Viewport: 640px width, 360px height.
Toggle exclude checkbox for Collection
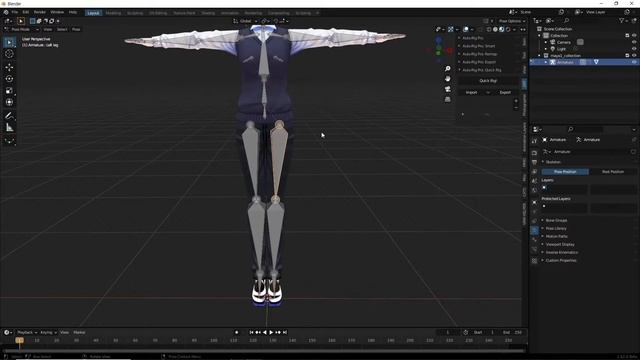click(x=627, y=36)
